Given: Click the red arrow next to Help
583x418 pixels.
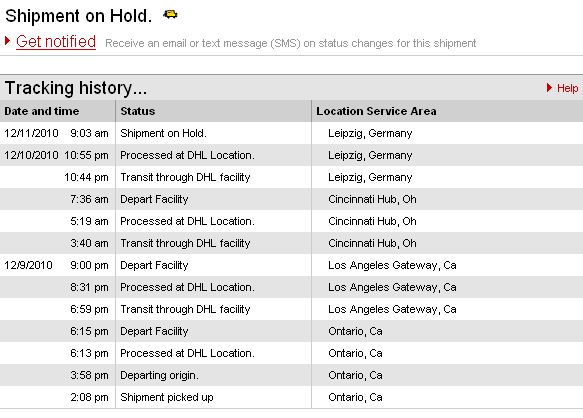Looking at the screenshot, I should click(x=549, y=88).
